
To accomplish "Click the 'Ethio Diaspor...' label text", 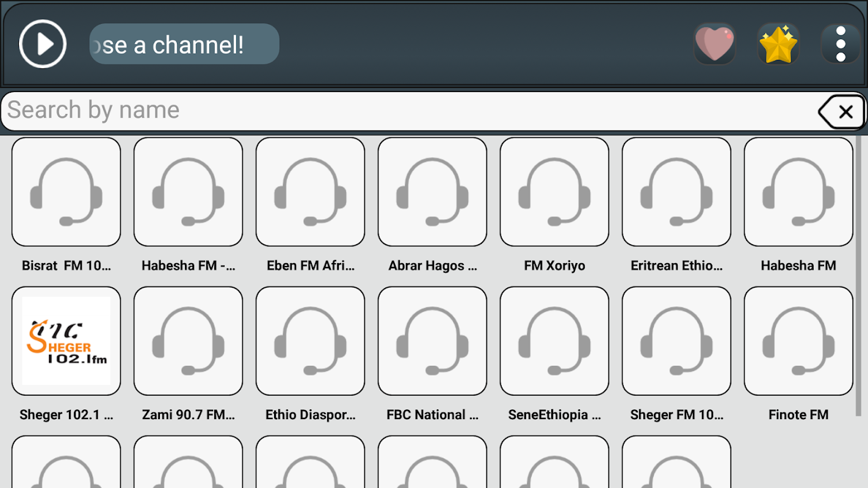I will pyautogui.click(x=311, y=415).
